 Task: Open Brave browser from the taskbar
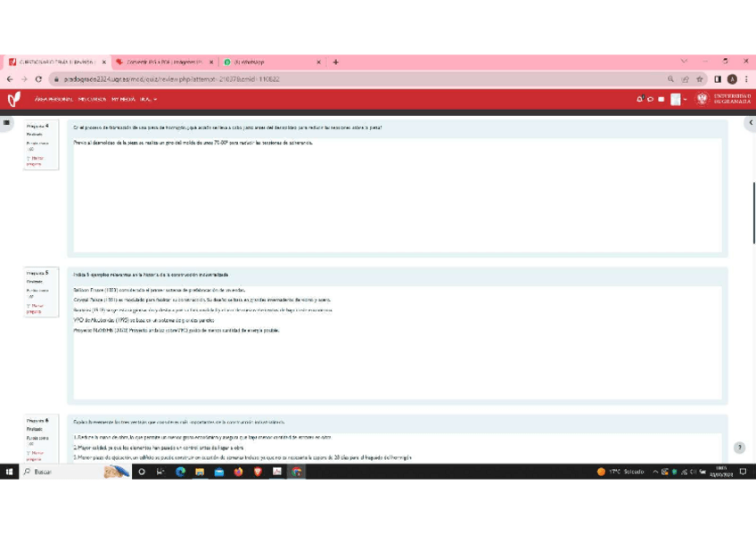[258, 472]
